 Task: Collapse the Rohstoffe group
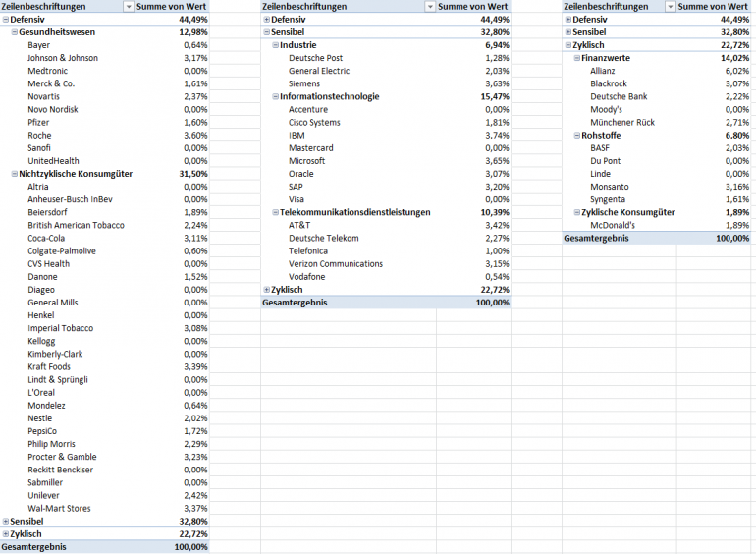click(576, 136)
